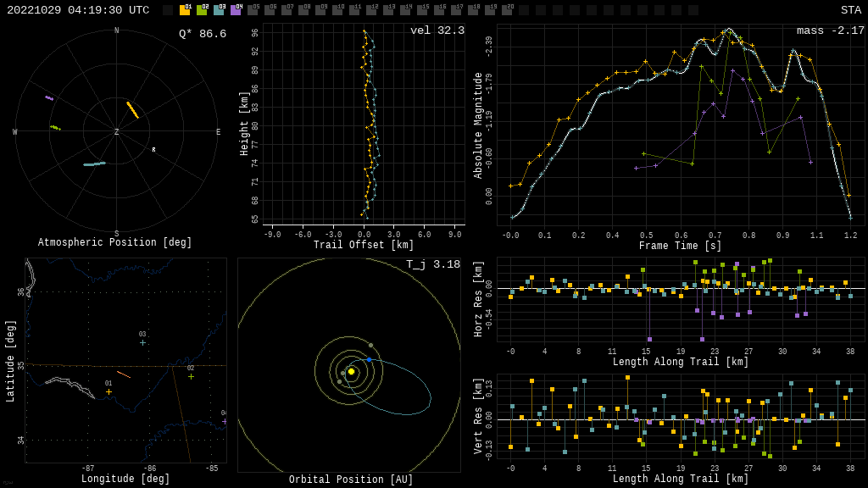Click the blue Earth dot on orbit
Screen dimensions: 868x488
[x=369, y=359]
